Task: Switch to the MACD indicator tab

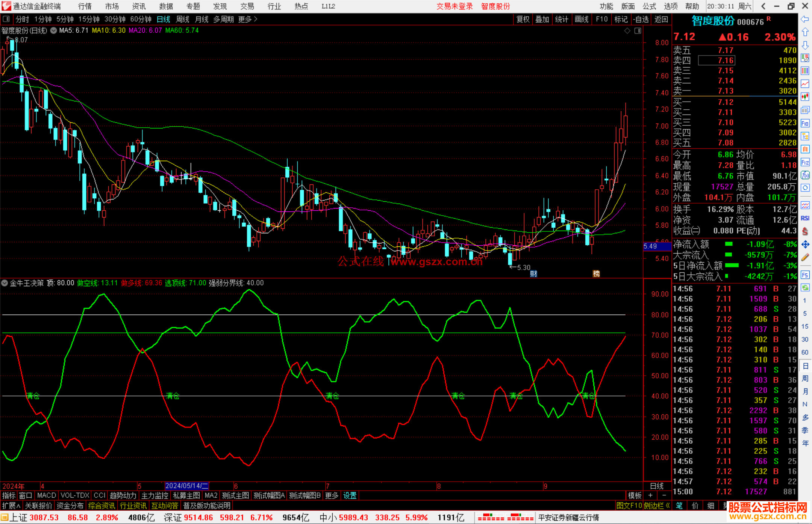Action: point(47,495)
